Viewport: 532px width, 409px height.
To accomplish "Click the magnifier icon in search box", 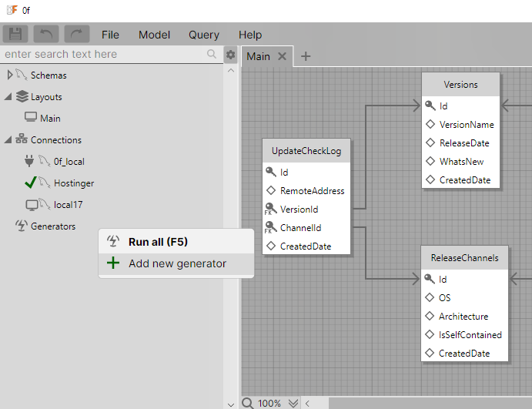I will [212, 54].
